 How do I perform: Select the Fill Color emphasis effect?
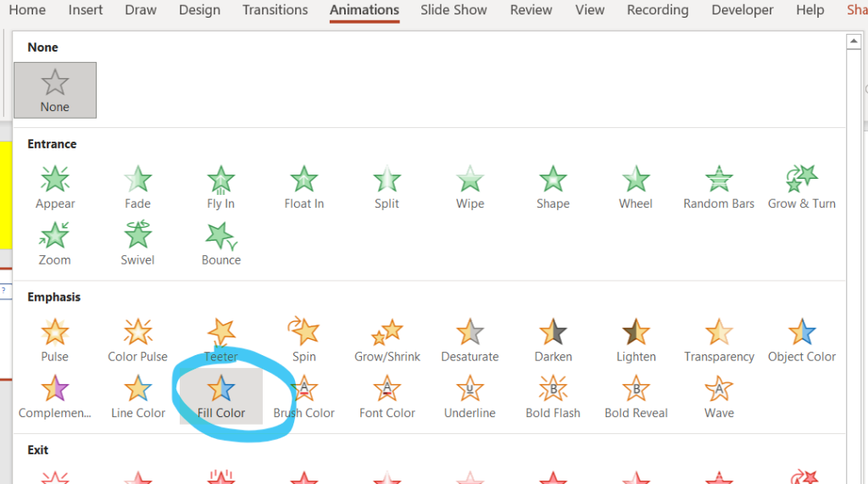coord(221,396)
